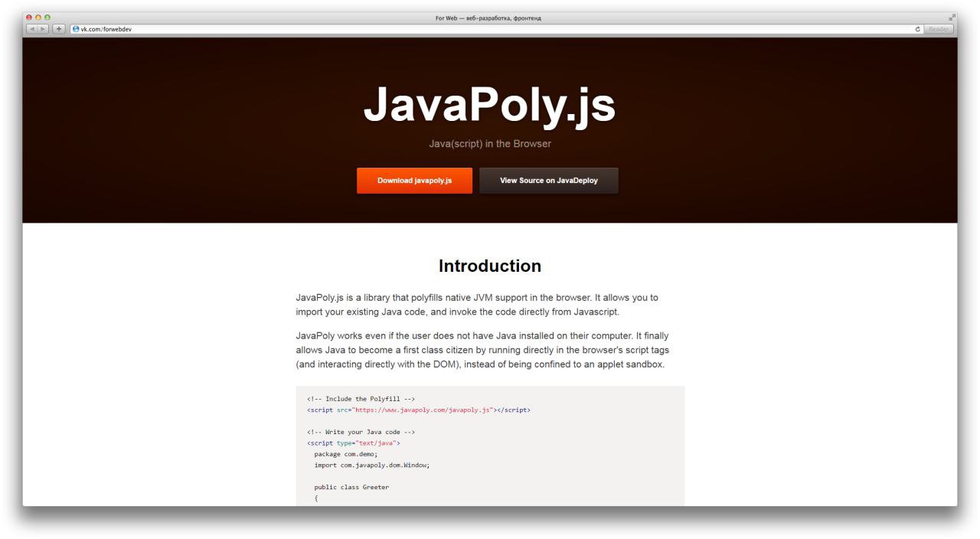Click the 'Write your Java code' comment
Image resolution: width=980 pixels, height=539 pixels.
tap(361, 432)
